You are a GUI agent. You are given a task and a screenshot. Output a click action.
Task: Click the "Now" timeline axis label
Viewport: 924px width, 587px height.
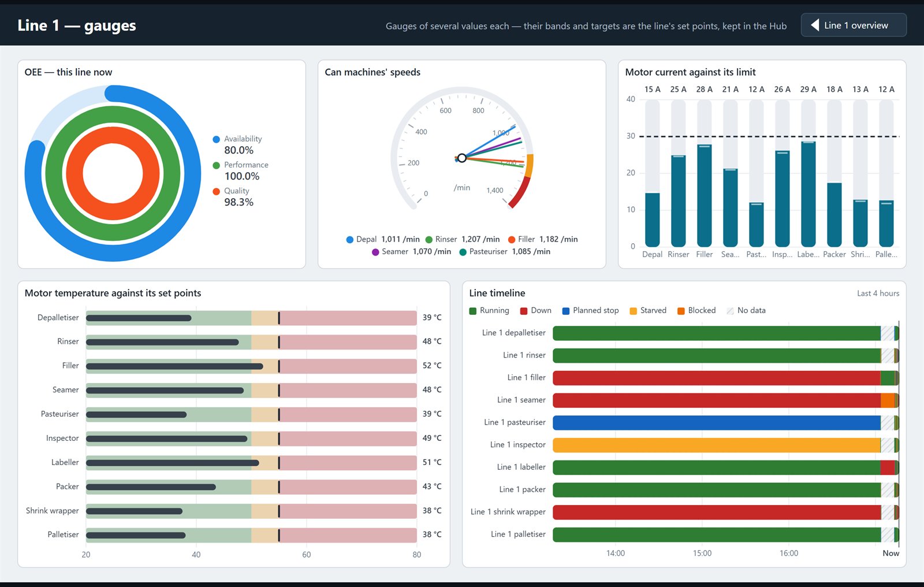click(x=891, y=553)
